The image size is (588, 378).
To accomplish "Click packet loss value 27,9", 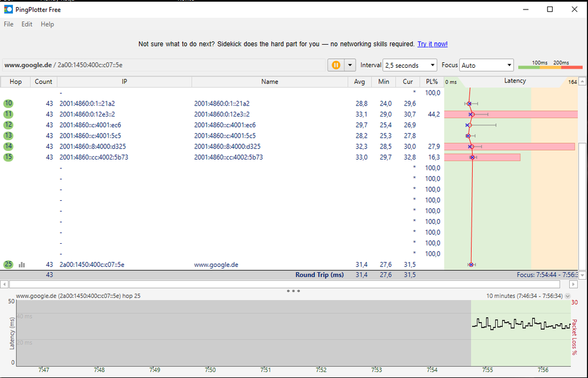I will click(x=434, y=147).
